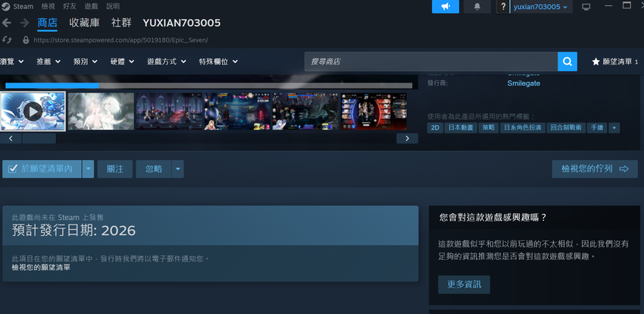Select the 日本動畫 tag
644x314 pixels.
(x=461, y=128)
